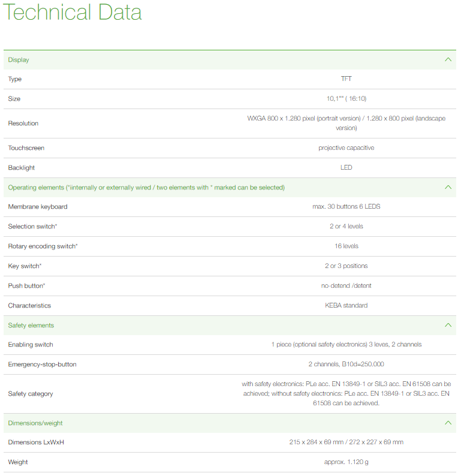This screenshot has height=476, width=461.
Task: Click the Resolution row label
Action: (23, 123)
